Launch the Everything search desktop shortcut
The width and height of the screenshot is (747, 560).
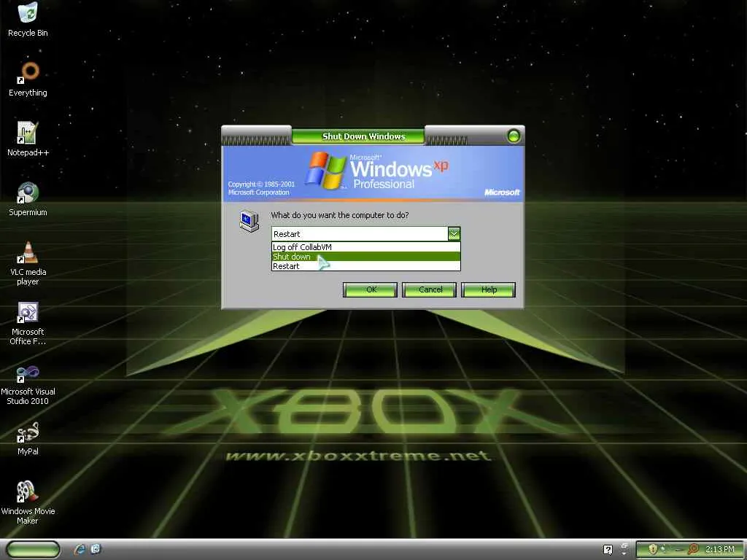point(28,79)
